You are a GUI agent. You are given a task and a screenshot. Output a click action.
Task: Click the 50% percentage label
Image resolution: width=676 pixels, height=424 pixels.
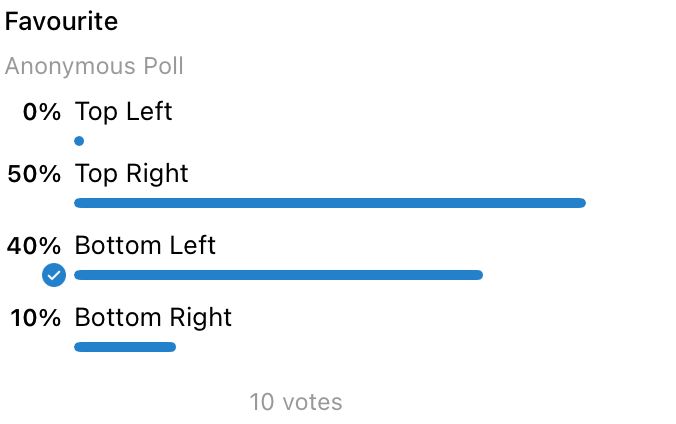tap(34, 175)
